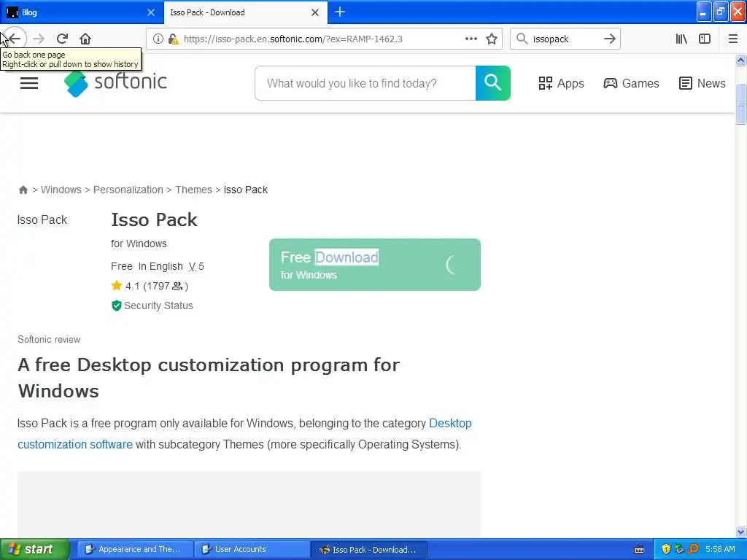The width and height of the screenshot is (747, 560).
Task: Click the Isso Pack sidebar label
Action: (42, 219)
